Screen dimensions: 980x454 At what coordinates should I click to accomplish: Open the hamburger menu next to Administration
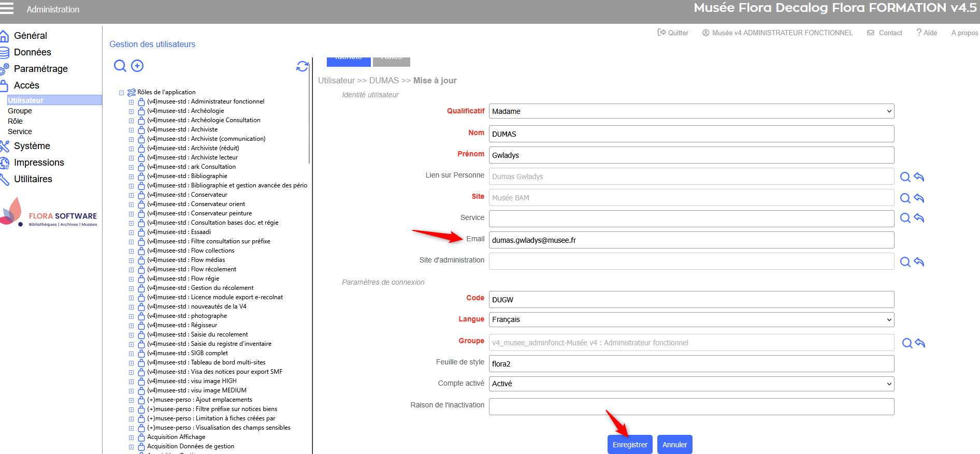[x=7, y=9]
